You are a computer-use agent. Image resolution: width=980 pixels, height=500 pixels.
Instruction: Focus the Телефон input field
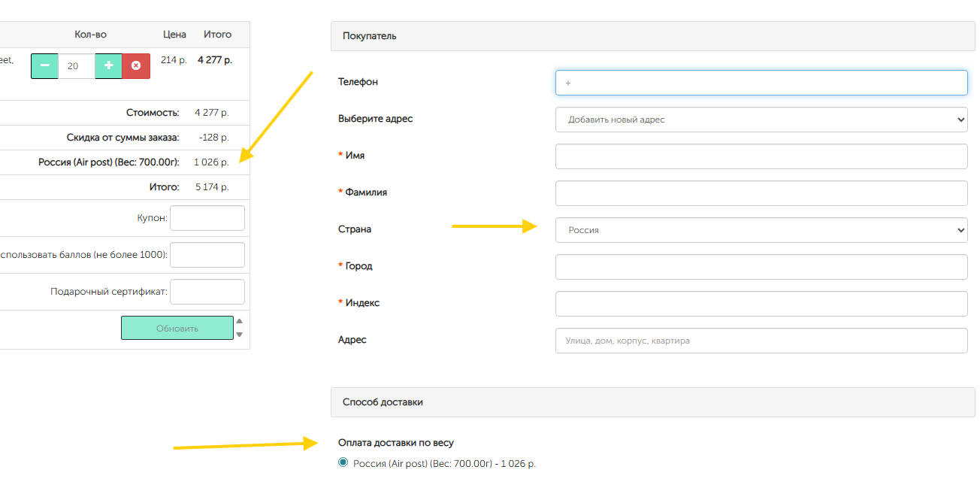pyautogui.click(x=761, y=83)
